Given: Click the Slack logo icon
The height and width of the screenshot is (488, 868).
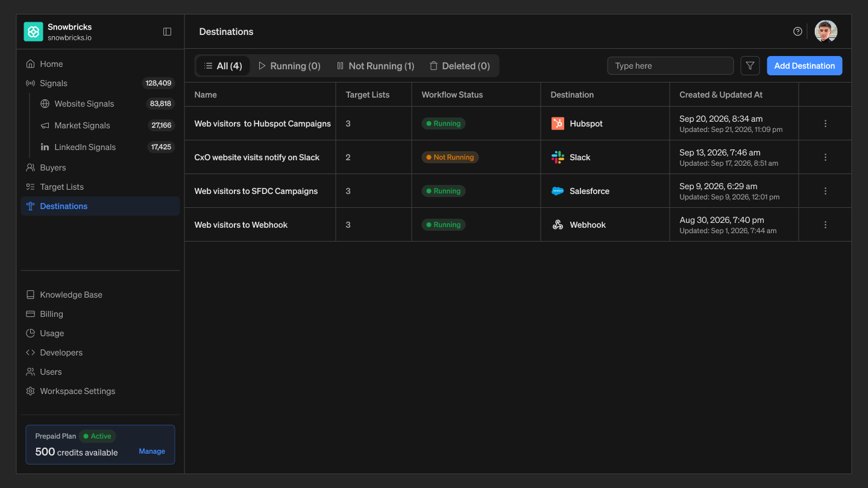Looking at the screenshot, I should (x=558, y=157).
